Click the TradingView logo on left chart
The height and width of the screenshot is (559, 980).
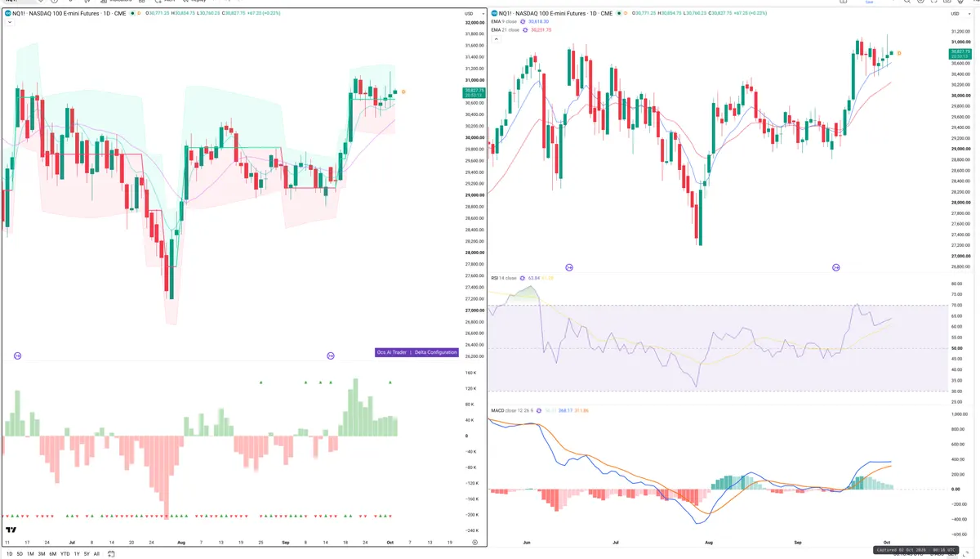point(10,530)
